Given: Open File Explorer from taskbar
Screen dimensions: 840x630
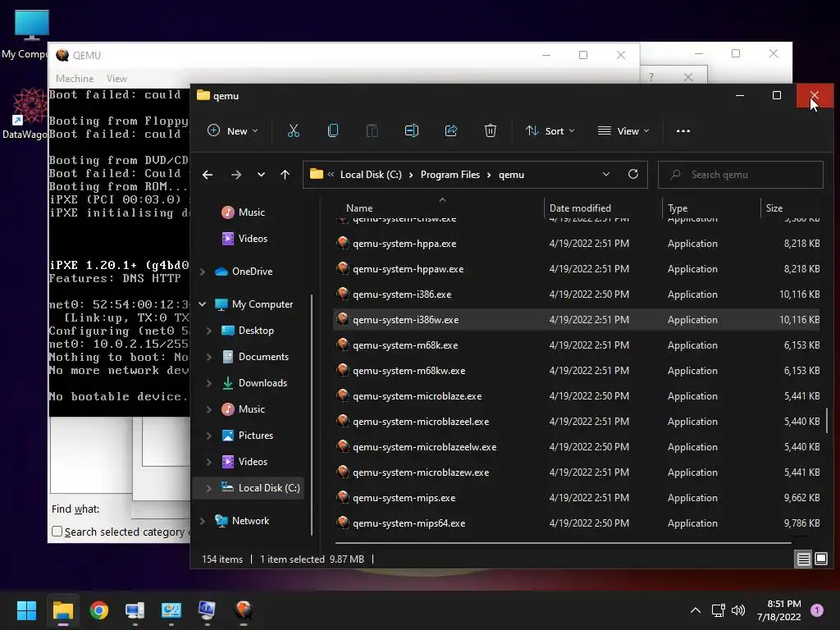Looking at the screenshot, I should click(x=62, y=610).
